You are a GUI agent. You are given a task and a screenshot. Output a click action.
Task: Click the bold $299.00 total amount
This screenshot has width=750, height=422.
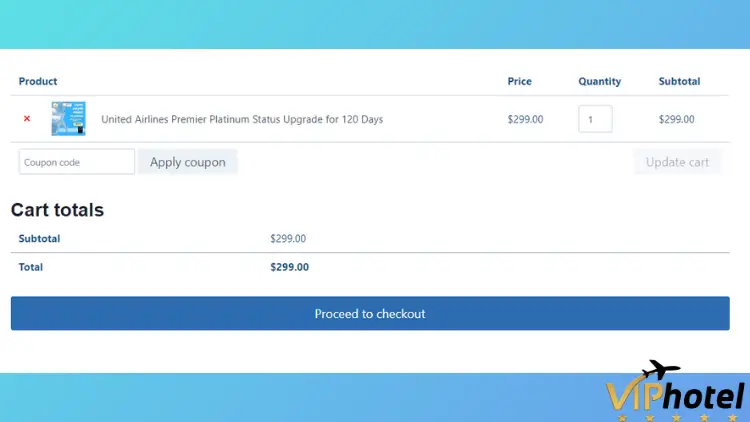click(x=289, y=267)
